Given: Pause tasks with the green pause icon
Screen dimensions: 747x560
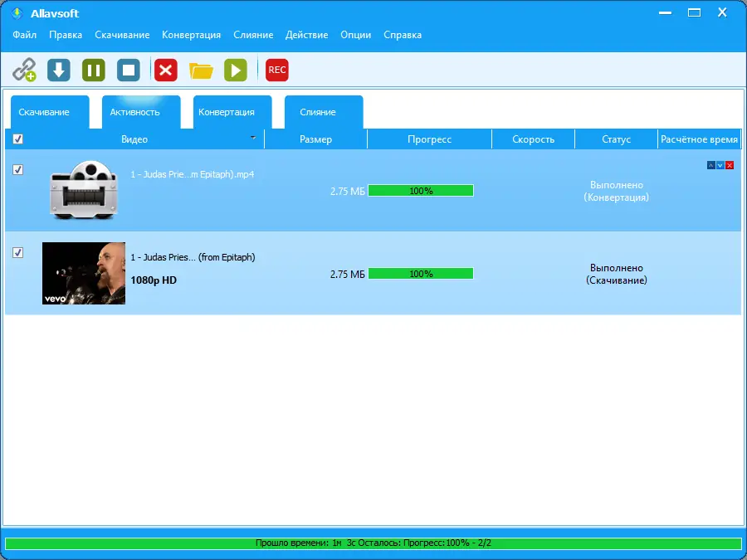Looking at the screenshot, I should tap(93, 70).
